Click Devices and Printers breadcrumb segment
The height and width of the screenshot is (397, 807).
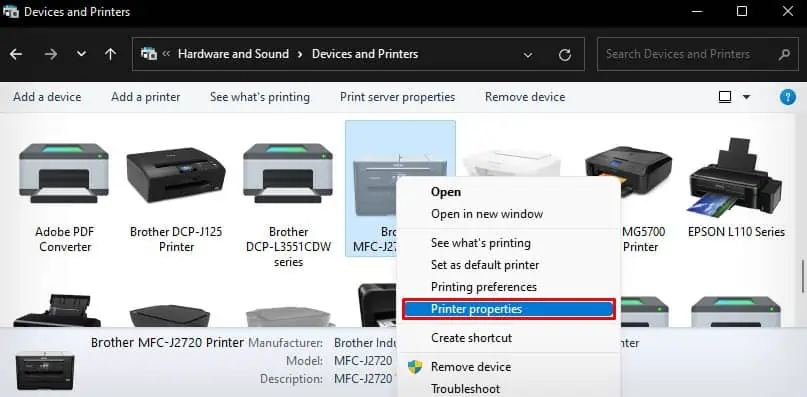click(365, 54)
